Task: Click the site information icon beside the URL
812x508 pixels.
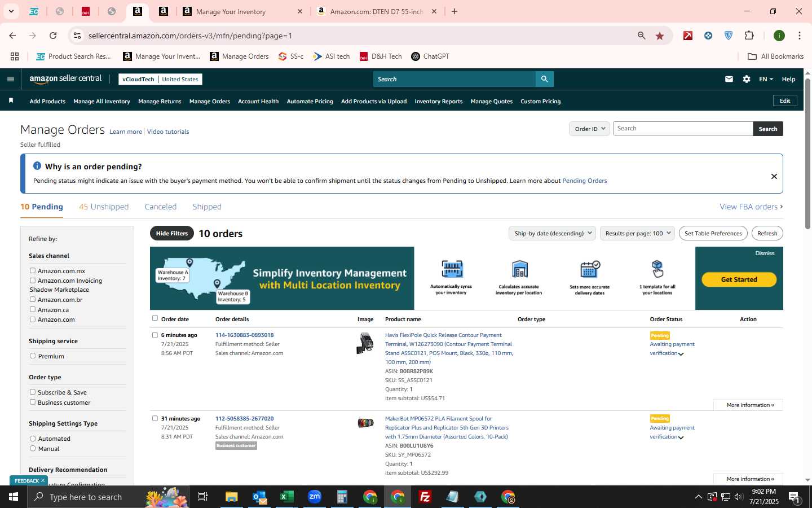Action: [x=77, y=36]
